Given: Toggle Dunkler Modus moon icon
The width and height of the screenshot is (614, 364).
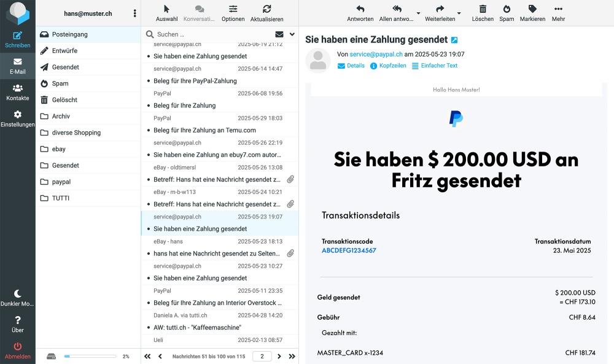Looking at the screenshot, I should coord(18,298).
